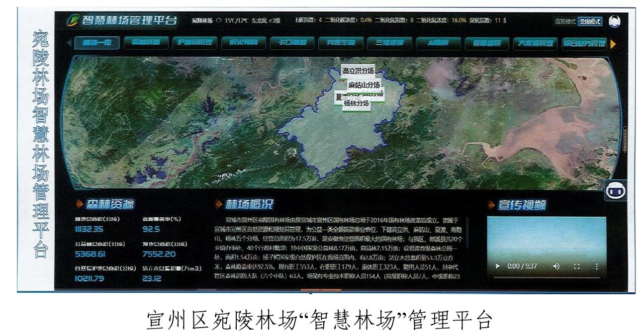Switch to the 有害生物 tab
This screenshot has height=335, width=644.
(x=341, y=43)
